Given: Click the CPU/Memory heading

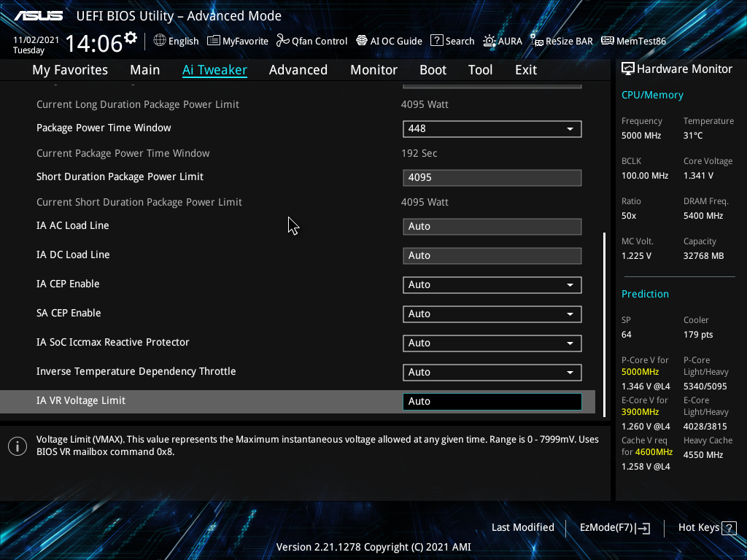Looking at the screenshot, I should click(652, 96).
